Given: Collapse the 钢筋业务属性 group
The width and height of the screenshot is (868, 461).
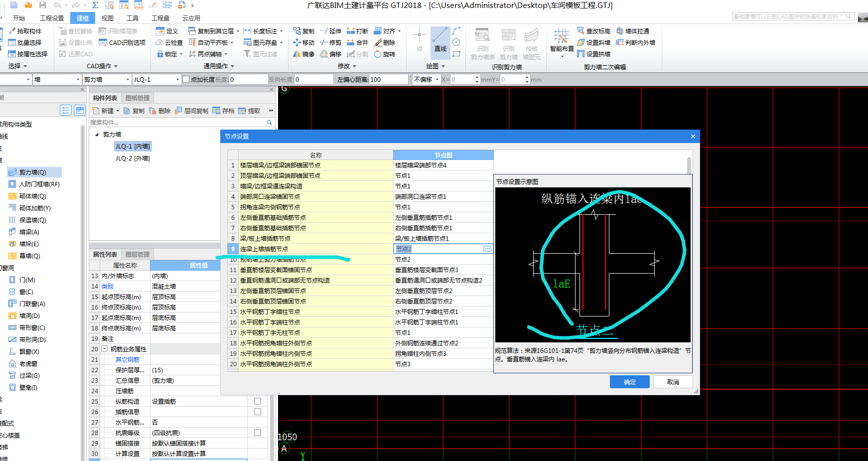Looking at the screenshot, I should pos(105,349).
